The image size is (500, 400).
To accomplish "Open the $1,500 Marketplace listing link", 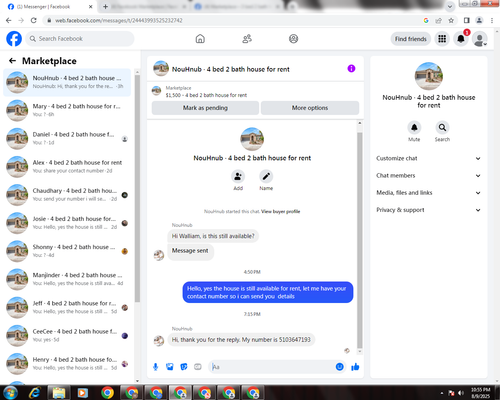I will click(x=206, y=95).
